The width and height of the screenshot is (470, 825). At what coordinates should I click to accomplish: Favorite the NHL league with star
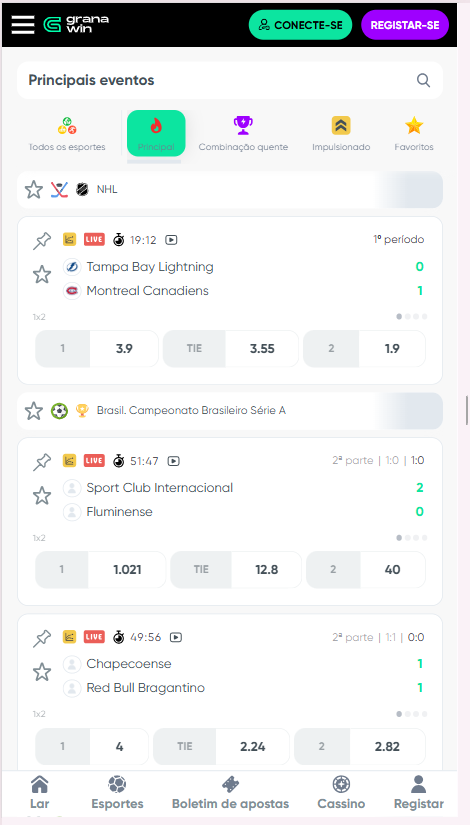[x=34, y=189]
